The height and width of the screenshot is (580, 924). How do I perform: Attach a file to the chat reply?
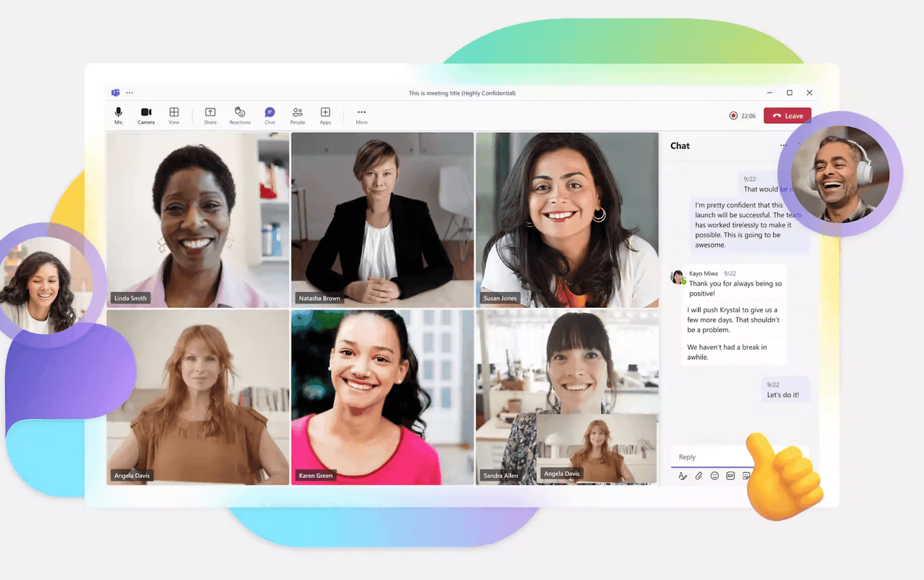pos(699,475)
